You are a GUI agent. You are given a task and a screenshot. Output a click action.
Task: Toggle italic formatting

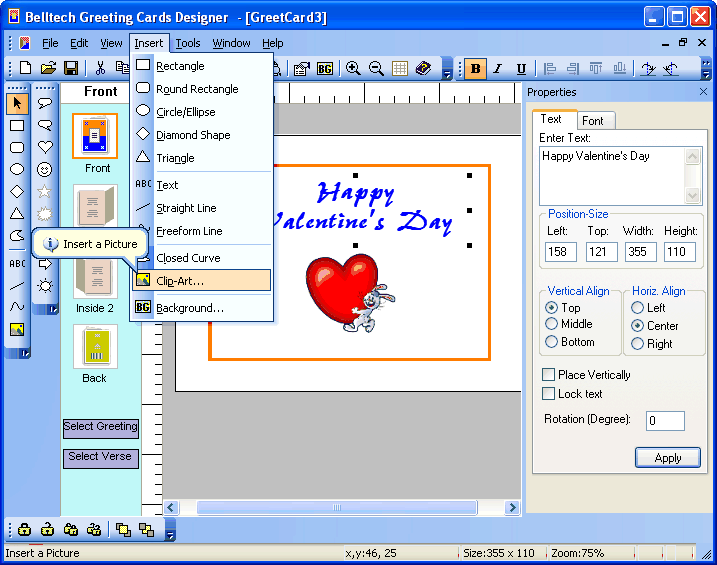498,69
